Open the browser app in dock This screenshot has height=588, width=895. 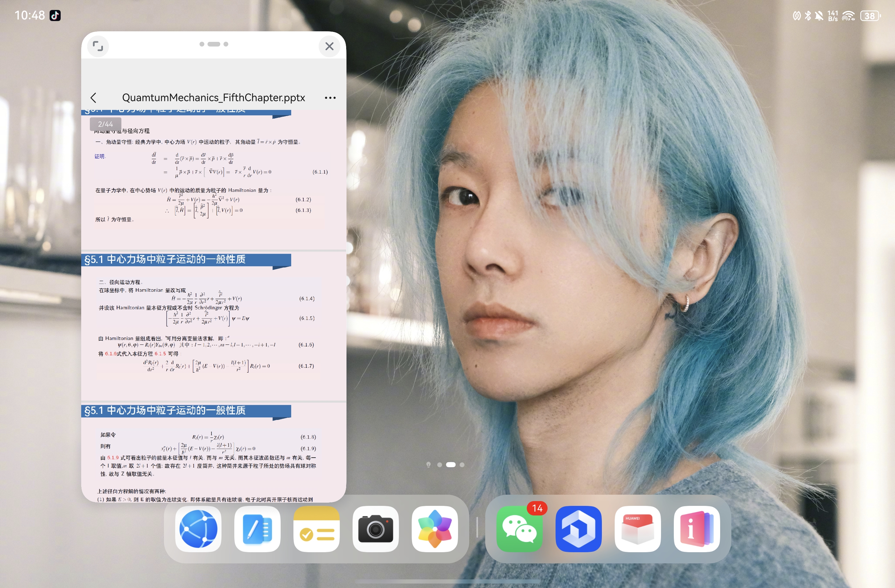pyautogui.click(x=198, y=529)
